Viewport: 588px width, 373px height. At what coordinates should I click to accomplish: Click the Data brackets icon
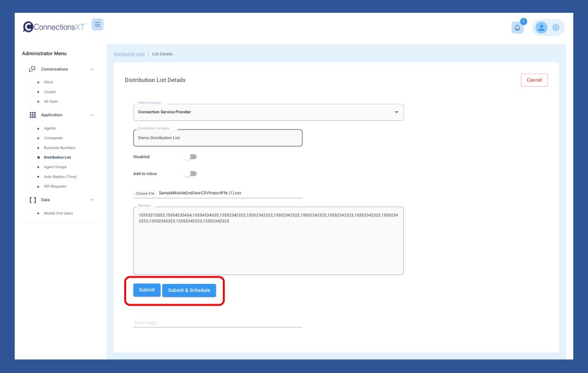(x=33, y=200)
